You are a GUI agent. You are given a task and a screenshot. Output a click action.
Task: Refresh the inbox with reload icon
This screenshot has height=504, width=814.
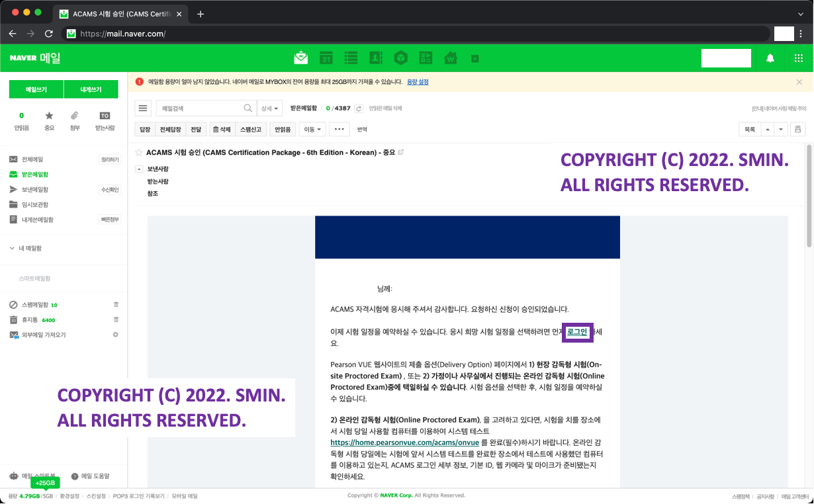(359, 108)
